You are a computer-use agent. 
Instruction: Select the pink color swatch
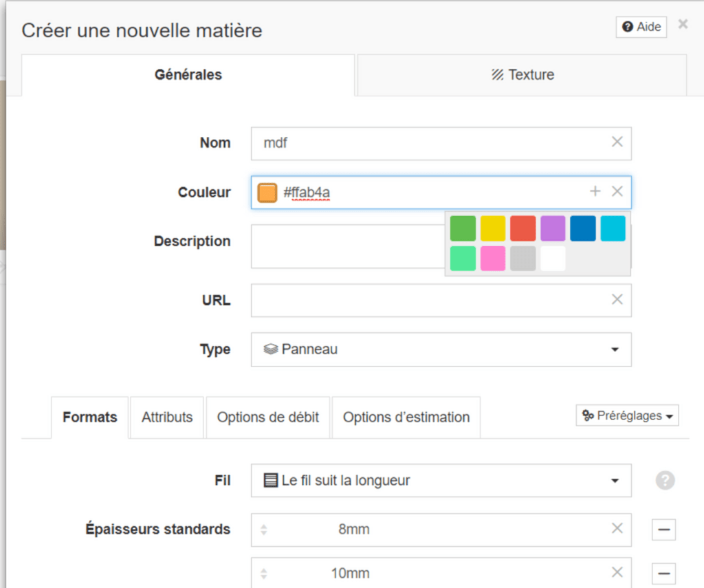(493, 259)
